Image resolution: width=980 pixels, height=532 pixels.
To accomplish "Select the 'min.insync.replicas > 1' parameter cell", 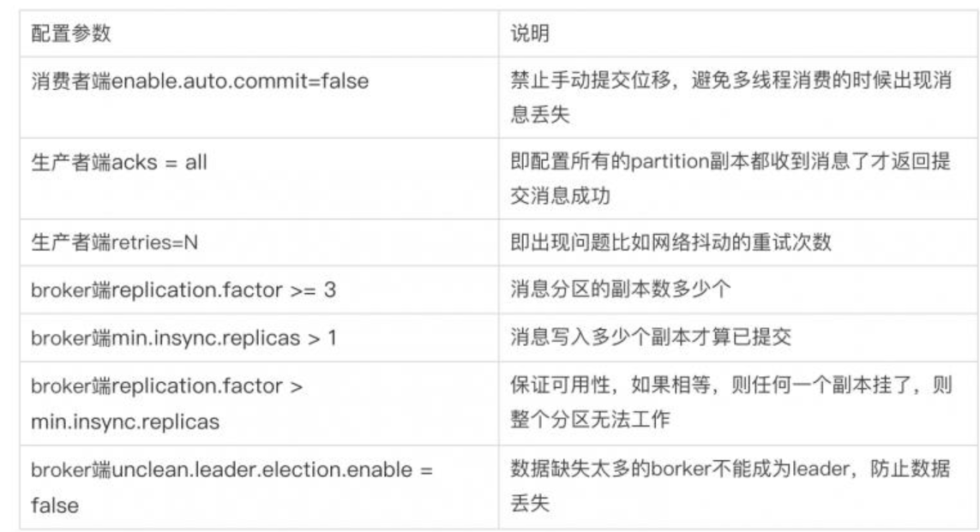I will click(184, 338).
